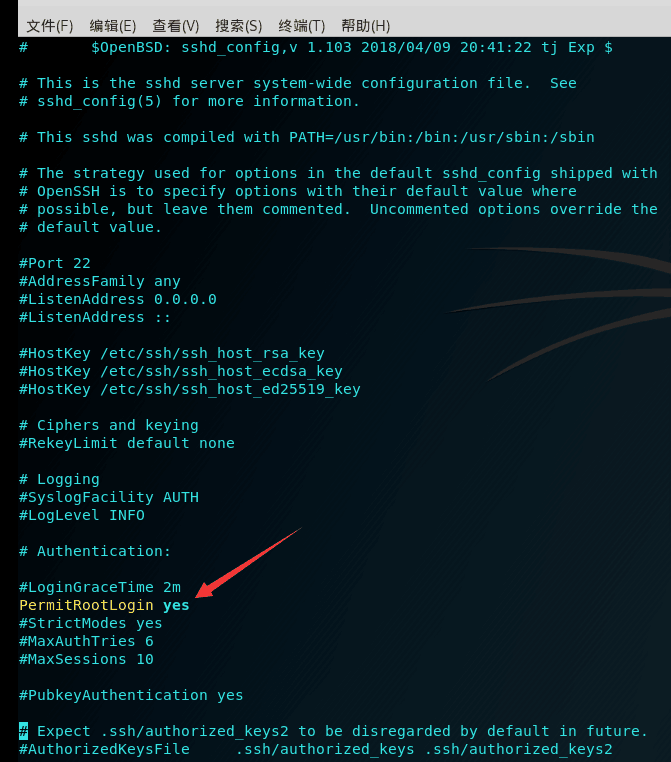This screenshot has width=671, height=762.
Task: Open the 查看(V) menu
Action: tap(176, 26)
